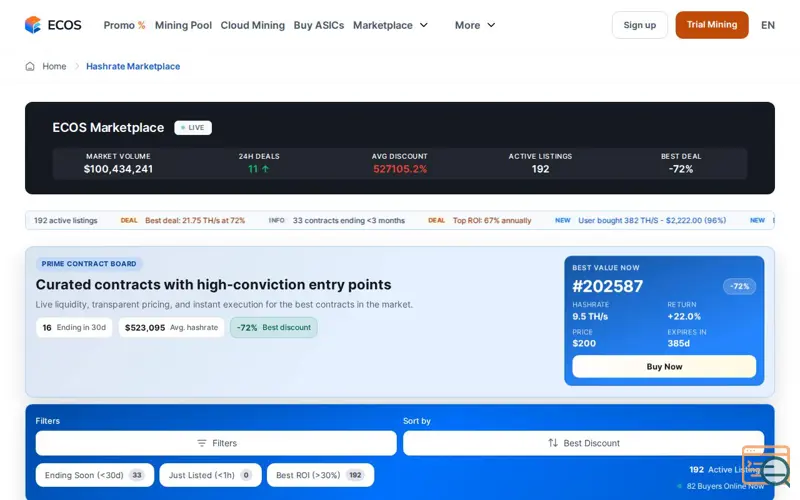800x500 pixels.
Task: Click the Sign up button
Action: (640, 25)
